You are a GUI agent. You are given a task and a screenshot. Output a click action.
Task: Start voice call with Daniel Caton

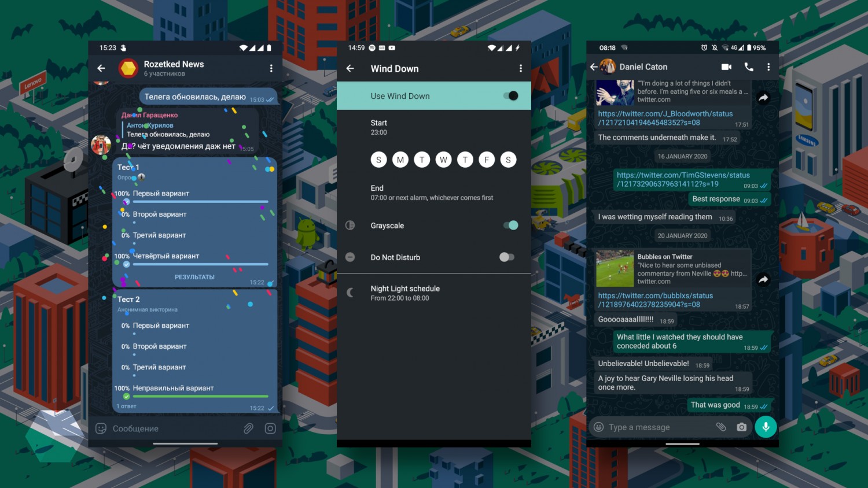point(749,67)
